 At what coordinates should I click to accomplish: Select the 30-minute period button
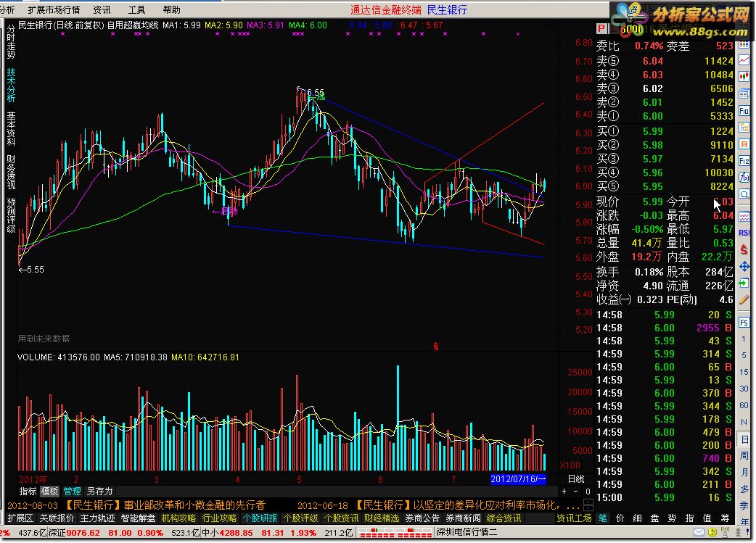pos(744,389)
